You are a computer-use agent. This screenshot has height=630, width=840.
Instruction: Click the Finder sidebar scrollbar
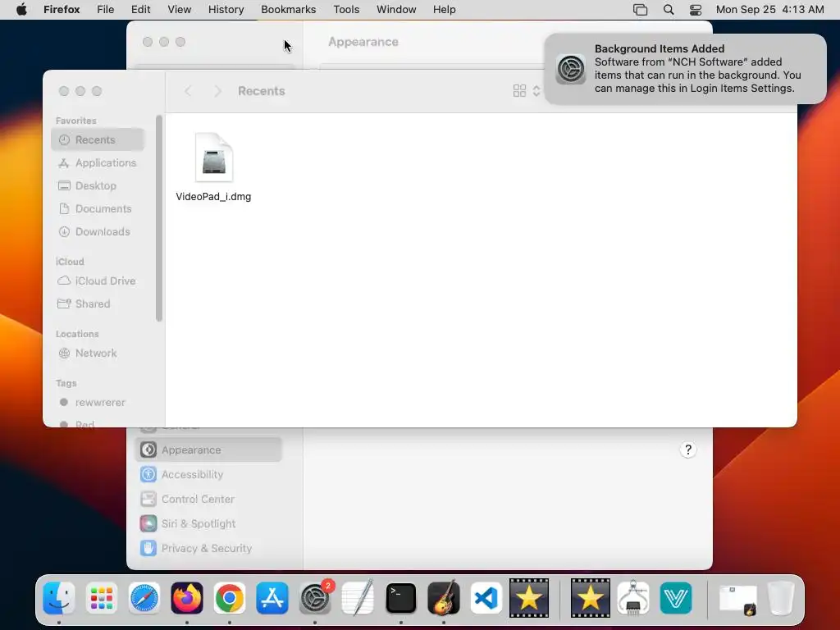[159, 218]
